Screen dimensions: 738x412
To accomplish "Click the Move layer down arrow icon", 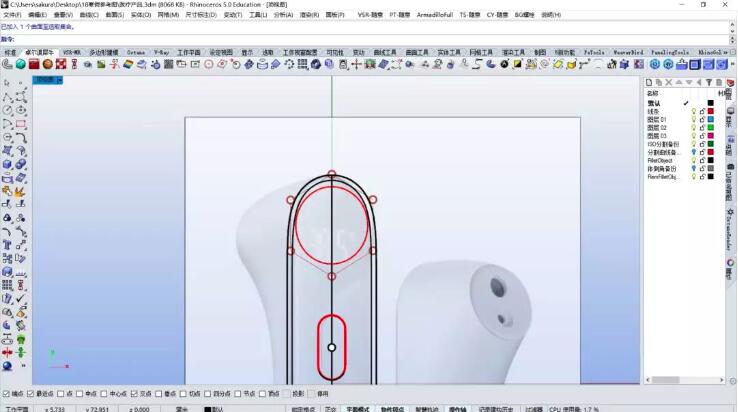I will [x=689, y=82].
